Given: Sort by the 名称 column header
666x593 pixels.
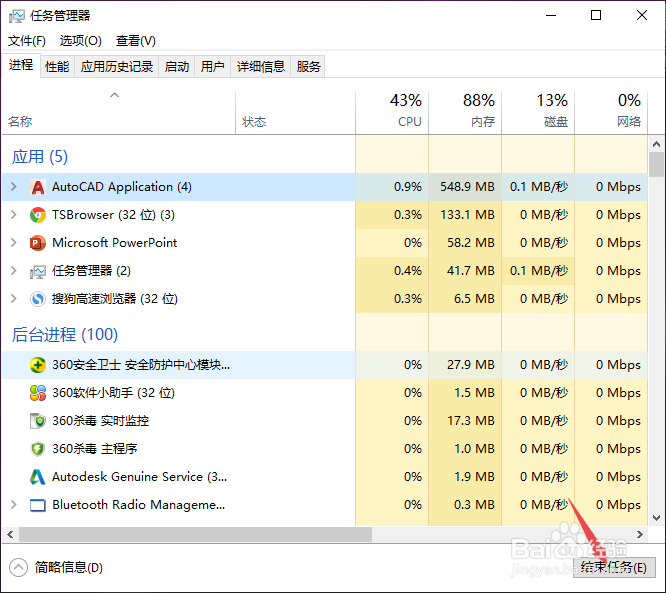Looking at the screenshot, I should point(119,113).
